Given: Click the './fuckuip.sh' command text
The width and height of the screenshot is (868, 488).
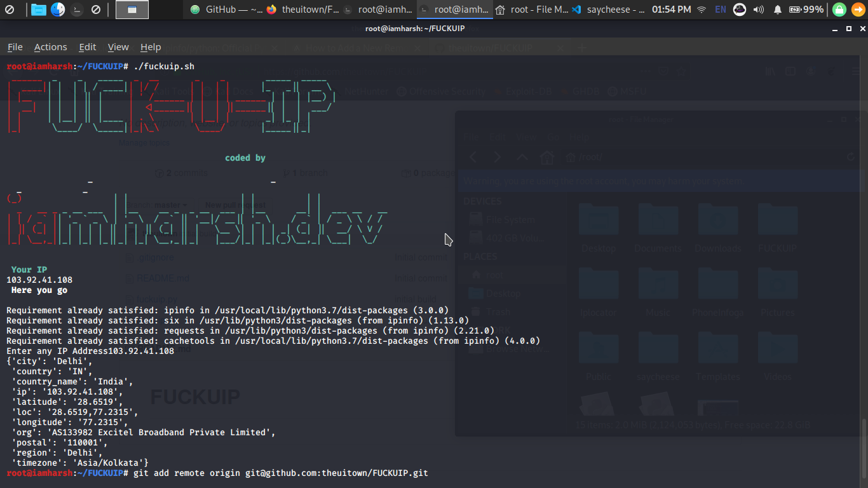Looking at the screenshot, I should point(164,67).
